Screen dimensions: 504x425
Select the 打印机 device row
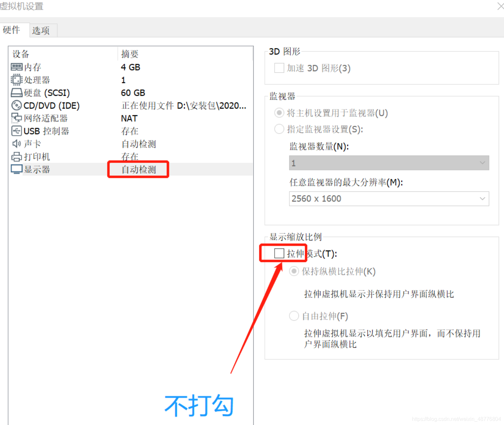pyautogui.click(x=131, y=157)
